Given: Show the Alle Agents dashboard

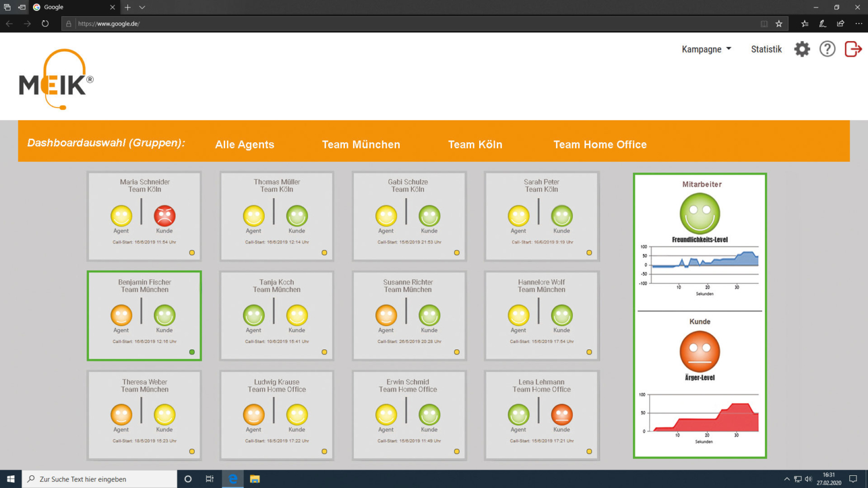Looking at the screenshot, I should coord(245,145).
